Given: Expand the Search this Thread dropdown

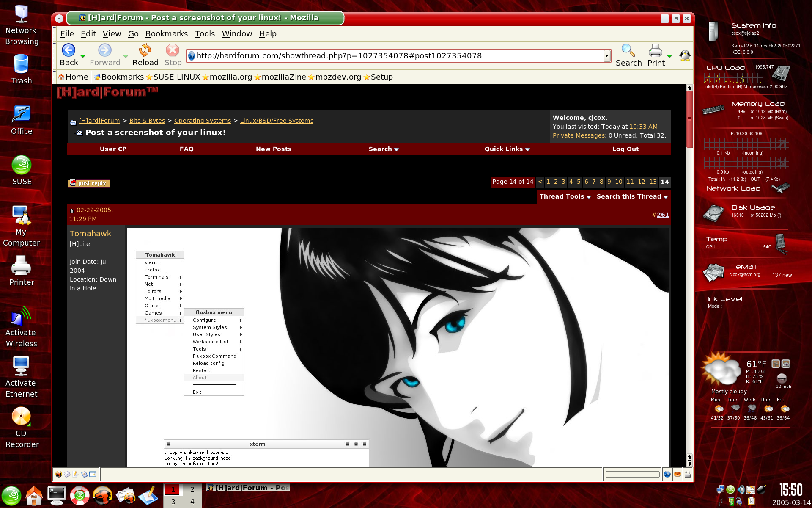Looking at the screenshot, I should click(632, 196).
